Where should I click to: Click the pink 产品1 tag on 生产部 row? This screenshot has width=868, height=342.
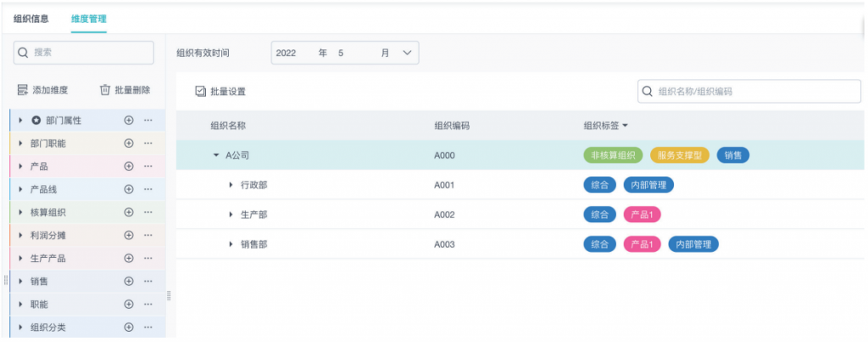[x=643, y=215]
